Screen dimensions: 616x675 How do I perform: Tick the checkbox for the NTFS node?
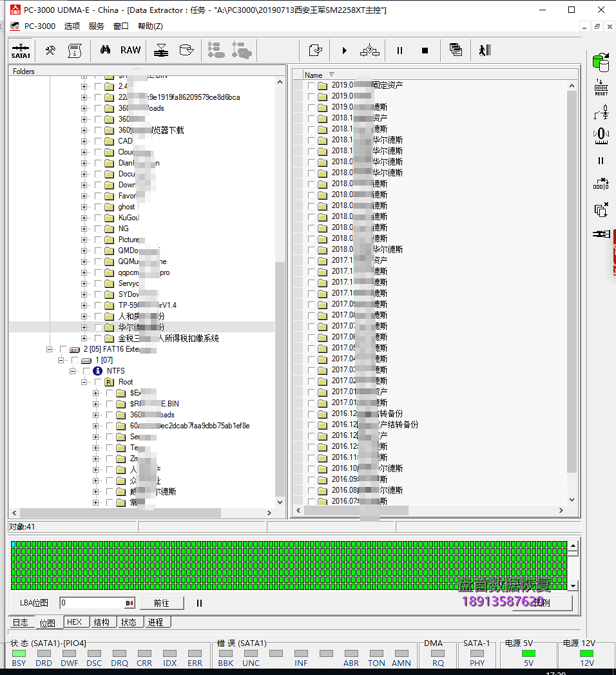point(86,370)
